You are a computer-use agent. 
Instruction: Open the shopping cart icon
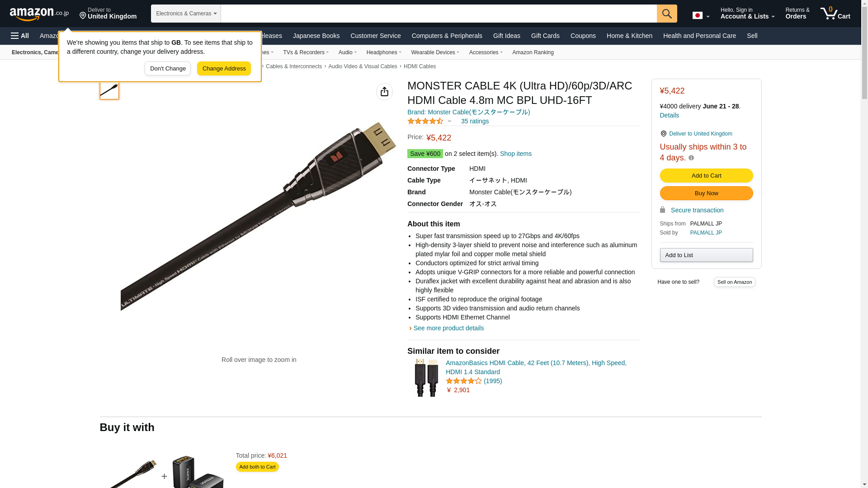point(835,14)
